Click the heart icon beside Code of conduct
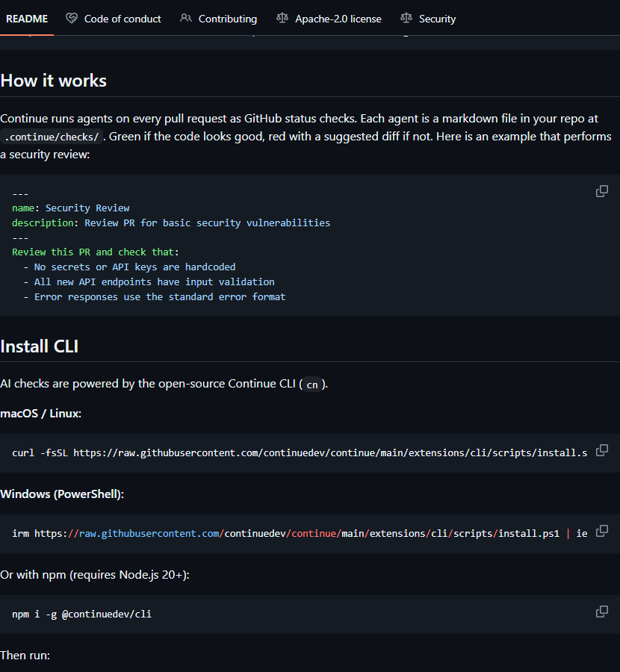620x672 pixels. click(72, 19)
